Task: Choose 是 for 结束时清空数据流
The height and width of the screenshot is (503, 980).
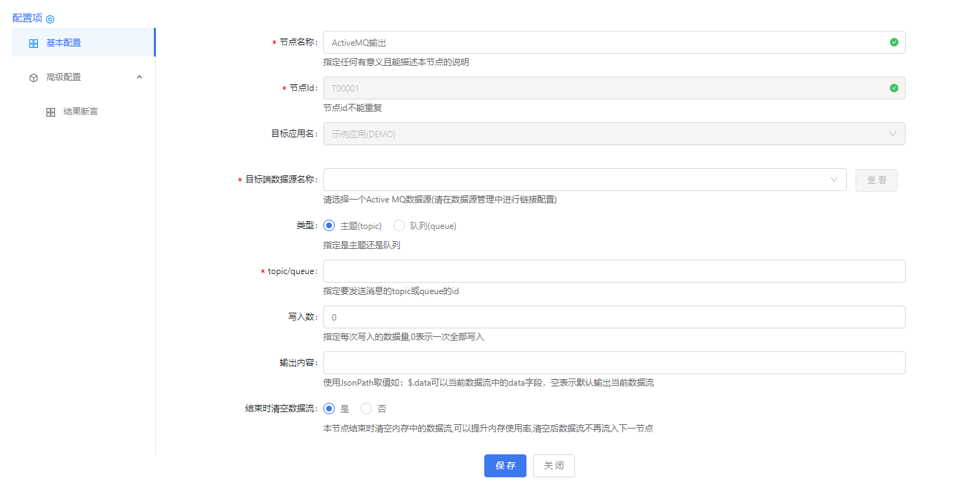Action: (x=329, y=409)
